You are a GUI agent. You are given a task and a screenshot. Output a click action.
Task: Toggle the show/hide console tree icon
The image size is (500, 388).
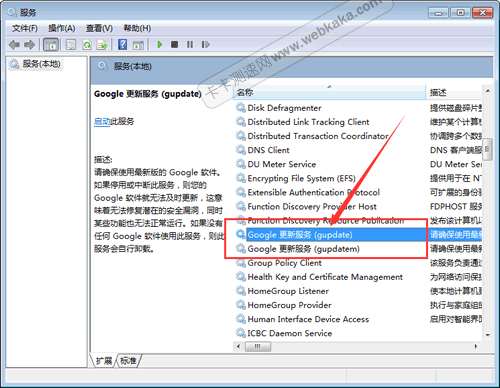(51, 44)
